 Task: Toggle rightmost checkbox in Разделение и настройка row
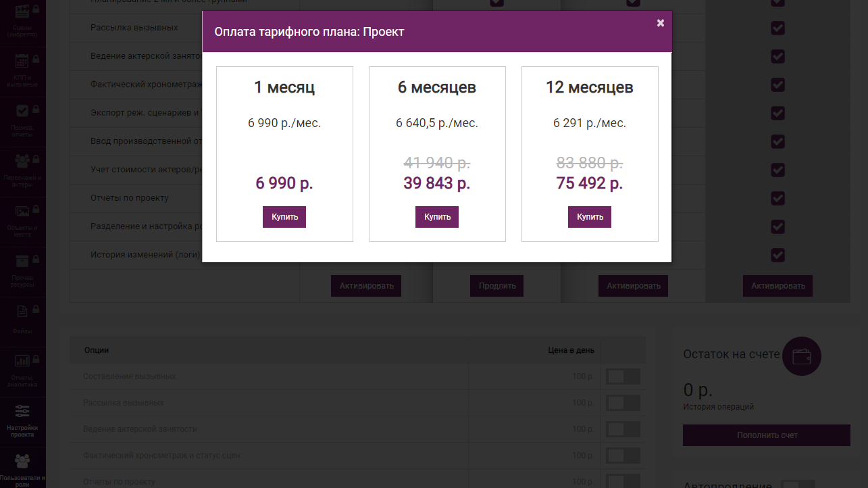[777, 226]
